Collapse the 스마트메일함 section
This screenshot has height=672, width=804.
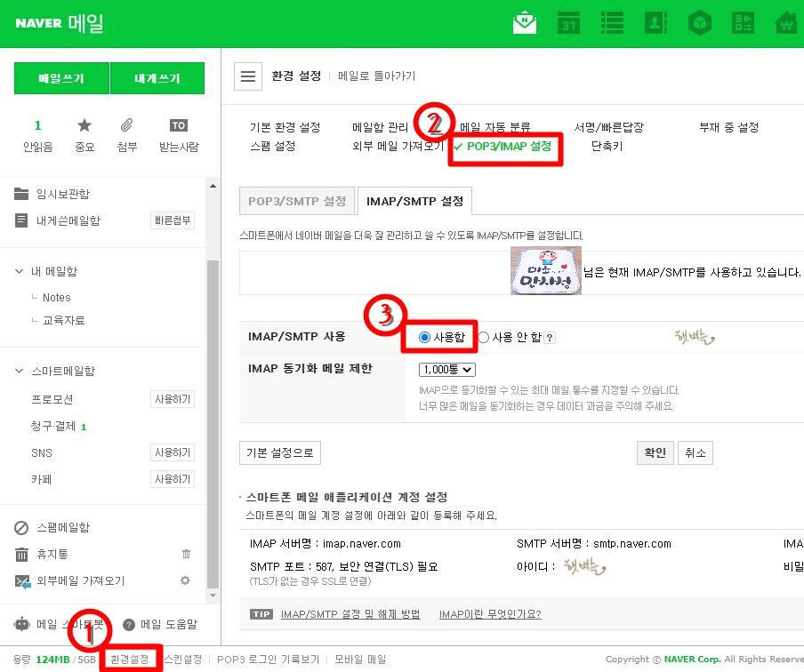20,372
